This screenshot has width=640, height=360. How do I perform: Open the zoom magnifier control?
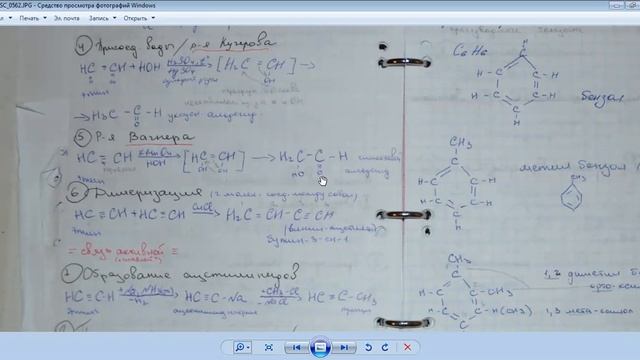[x=242, y=347]
